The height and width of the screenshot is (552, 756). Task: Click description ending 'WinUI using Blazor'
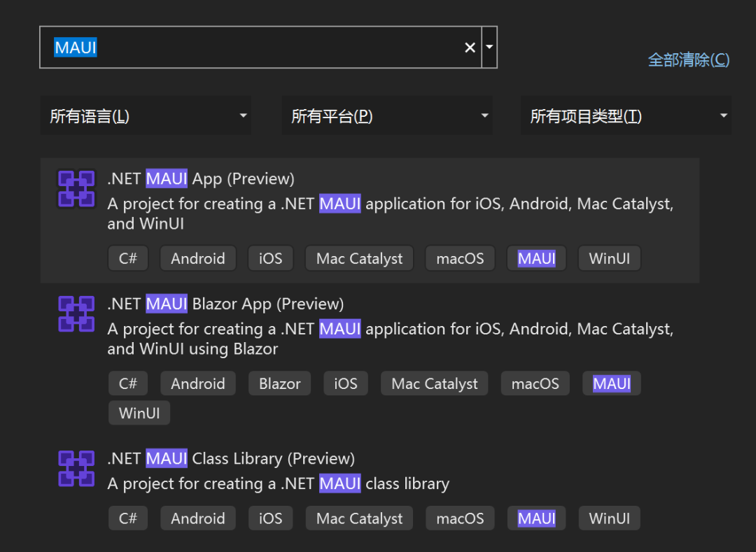390,339
